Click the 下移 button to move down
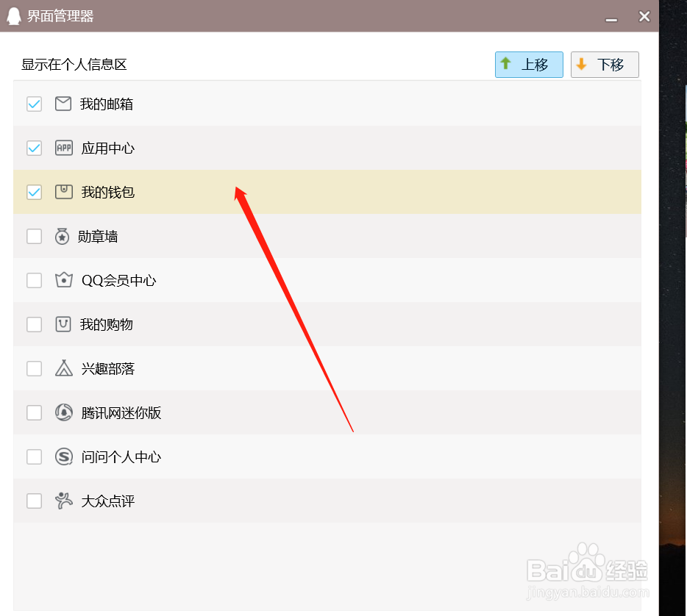 pyautogui.click(x=605, y=65)
